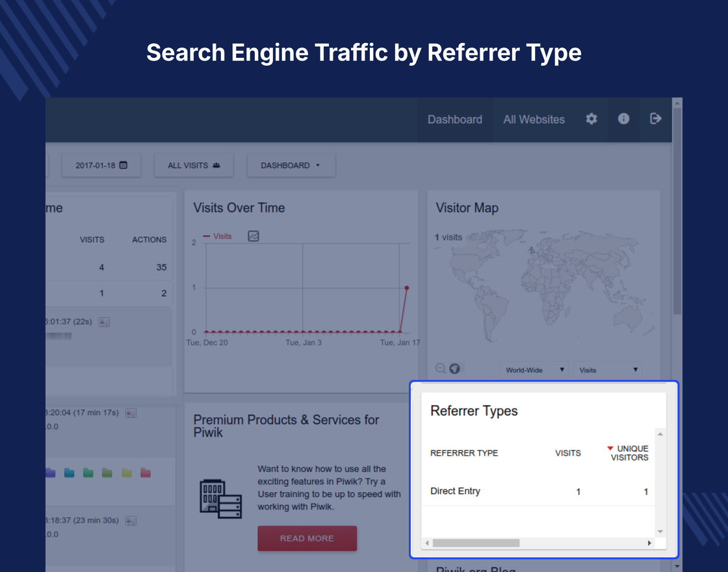Click the Referrer Types horizontal scrollbar thumb
728x572 pixels.
(476, 543)
